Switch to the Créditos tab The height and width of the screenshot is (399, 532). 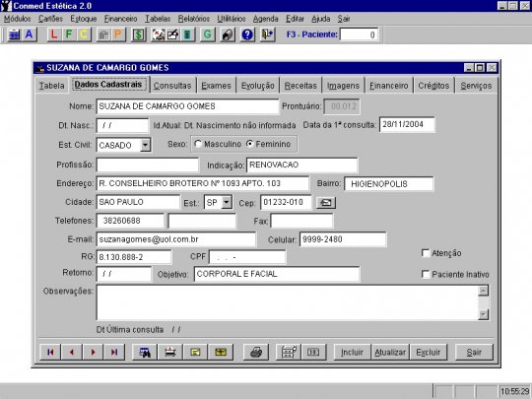(x=433, y=86)
